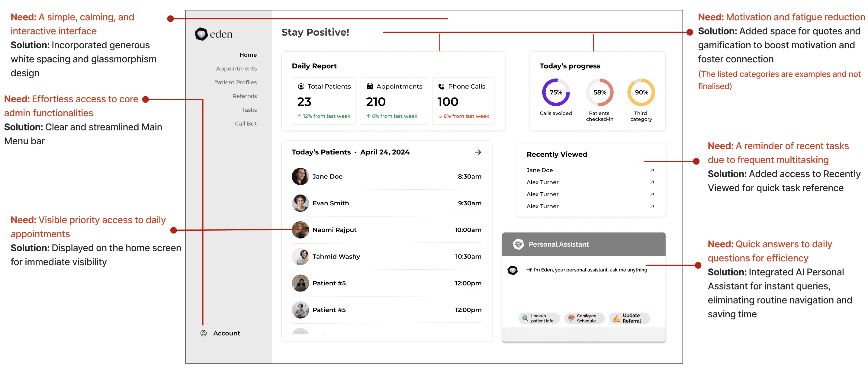Open Jane Doe's external link arrow in Recently Viewed
The width and height of the screenshot is (868, 369).
click(x=652, y=170)
